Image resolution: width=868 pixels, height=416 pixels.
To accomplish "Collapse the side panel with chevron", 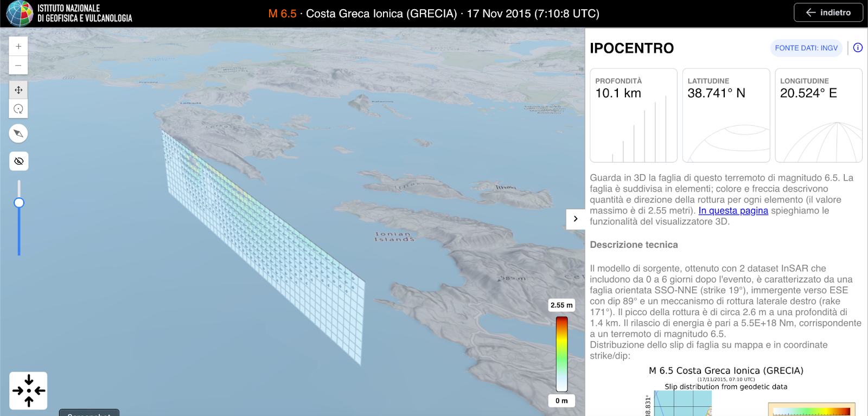I will [x=576, y=219].
